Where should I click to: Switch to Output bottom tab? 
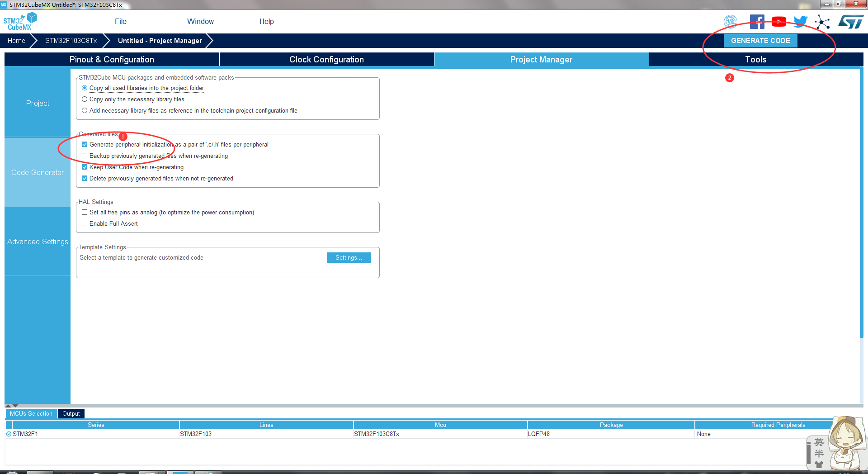[x=71, y=413]
